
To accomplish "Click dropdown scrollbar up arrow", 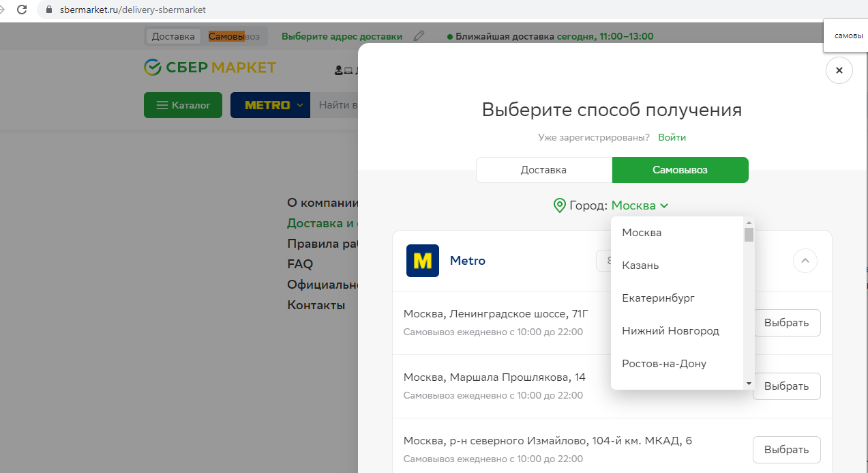I will click(749, 223).
